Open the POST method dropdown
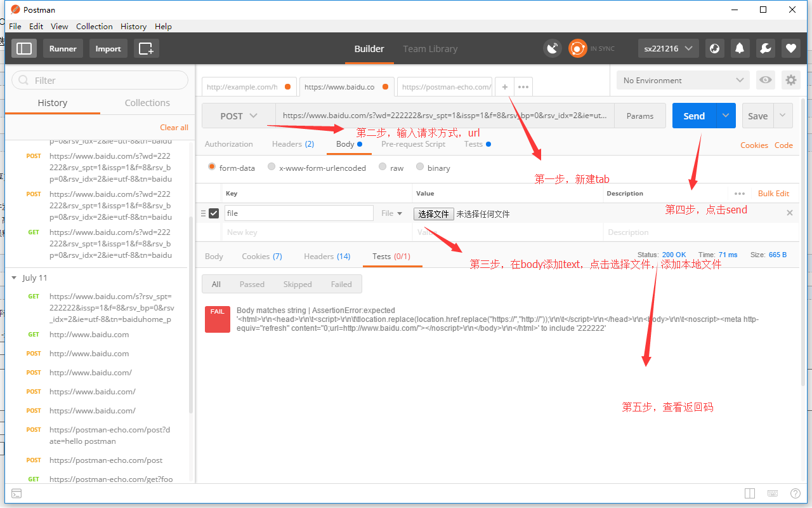Viewport: 812px width, 508px height. click(239, 116)
